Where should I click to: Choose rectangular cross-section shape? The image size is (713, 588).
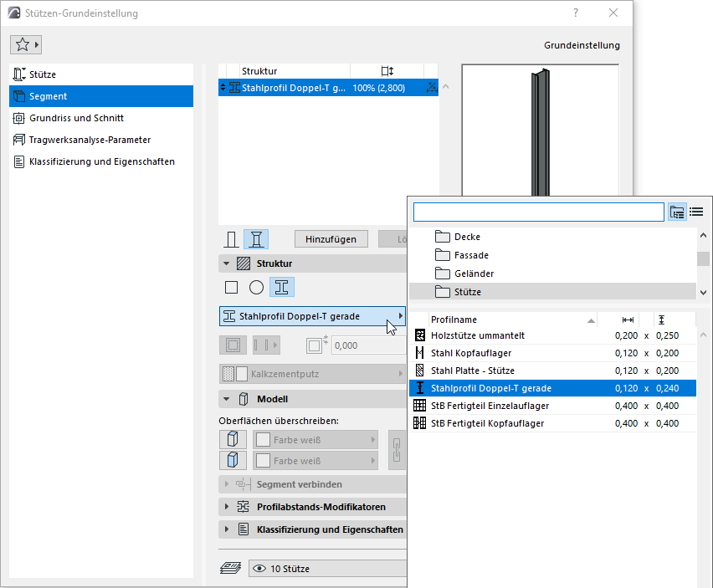(231, 287)
